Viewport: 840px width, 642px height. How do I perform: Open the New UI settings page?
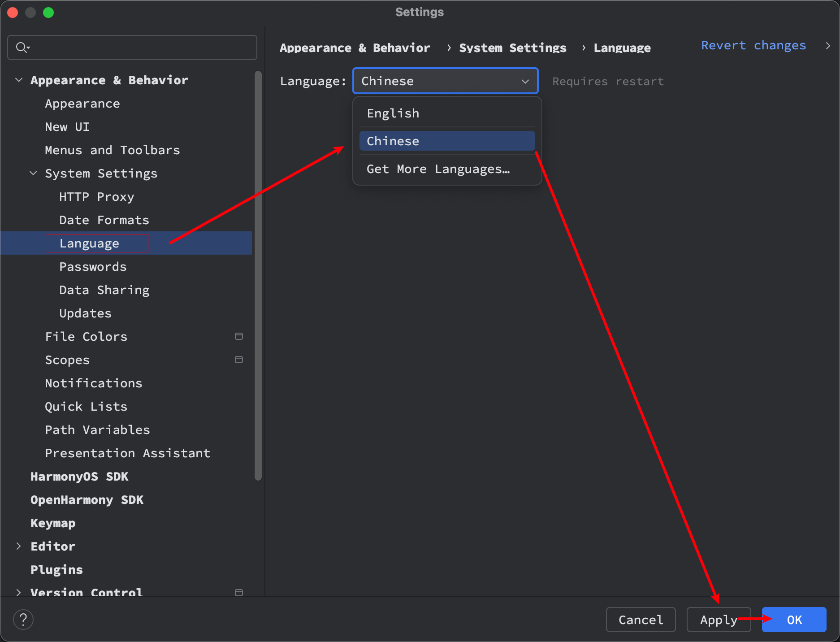pos(67,127)
